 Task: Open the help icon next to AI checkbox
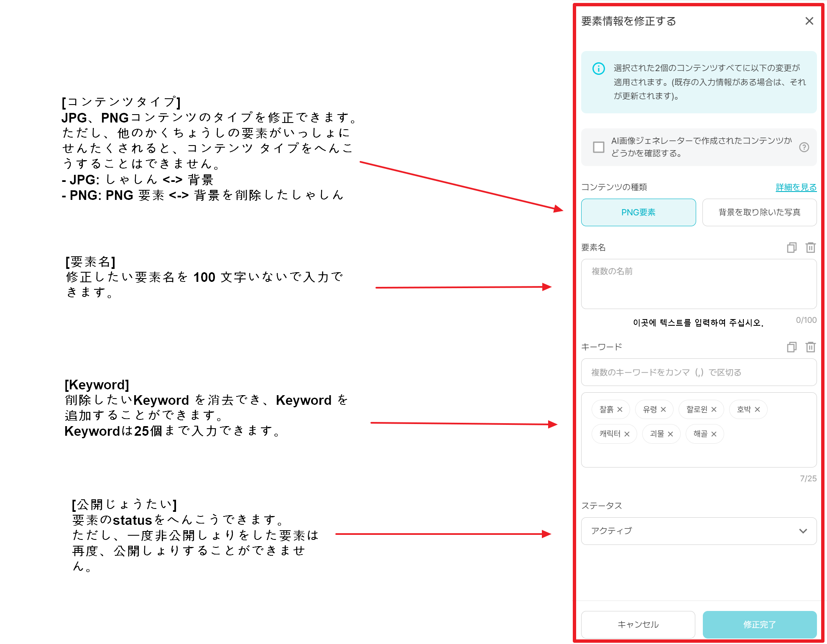click(x=804, y=147)
